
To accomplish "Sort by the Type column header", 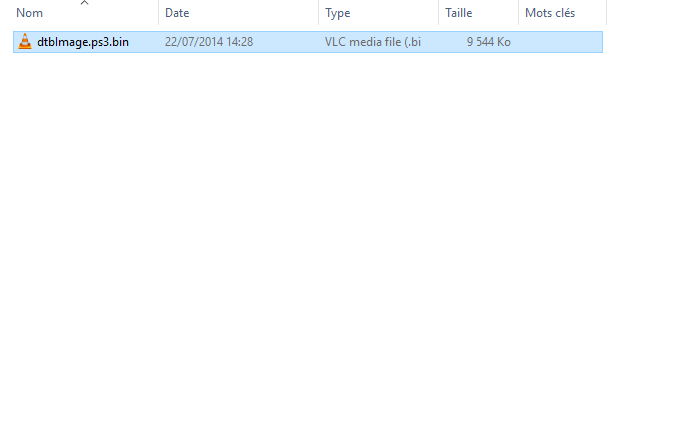I will pos(338,13).
